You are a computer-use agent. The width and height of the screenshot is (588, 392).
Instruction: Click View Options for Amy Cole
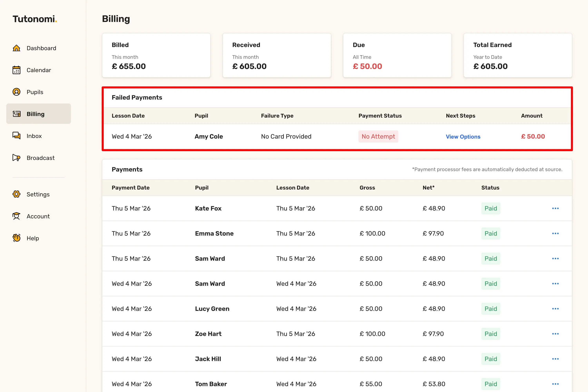(x=463, y=137)
